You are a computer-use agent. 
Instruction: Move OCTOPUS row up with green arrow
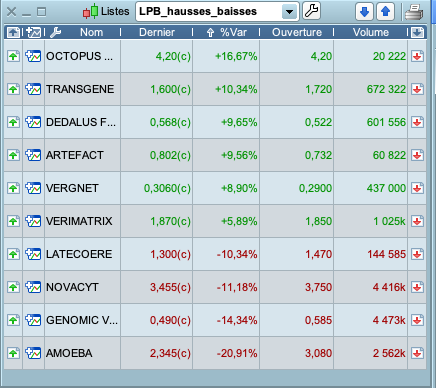[13, 56]
